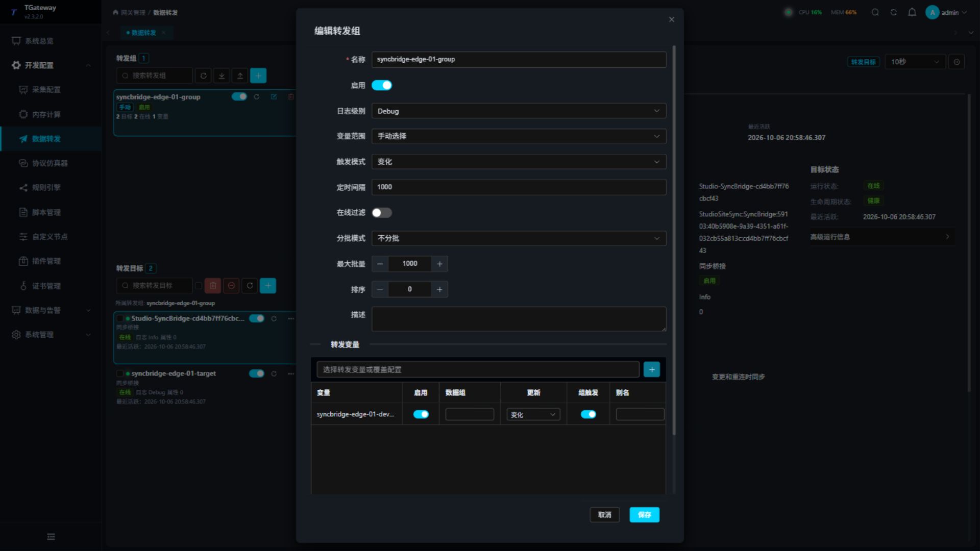Toggle the syncbridge-edge-01-target enable switch
The image size is (980, 551).
(257, 373)
